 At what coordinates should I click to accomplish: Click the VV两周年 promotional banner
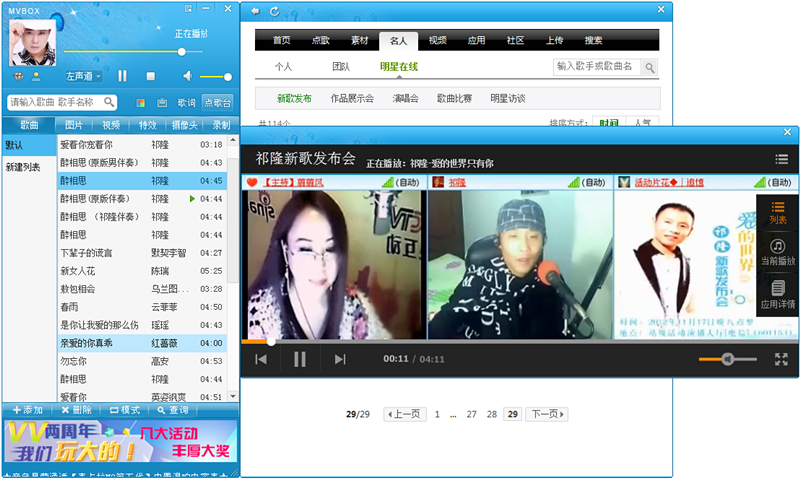pos(121,442)
